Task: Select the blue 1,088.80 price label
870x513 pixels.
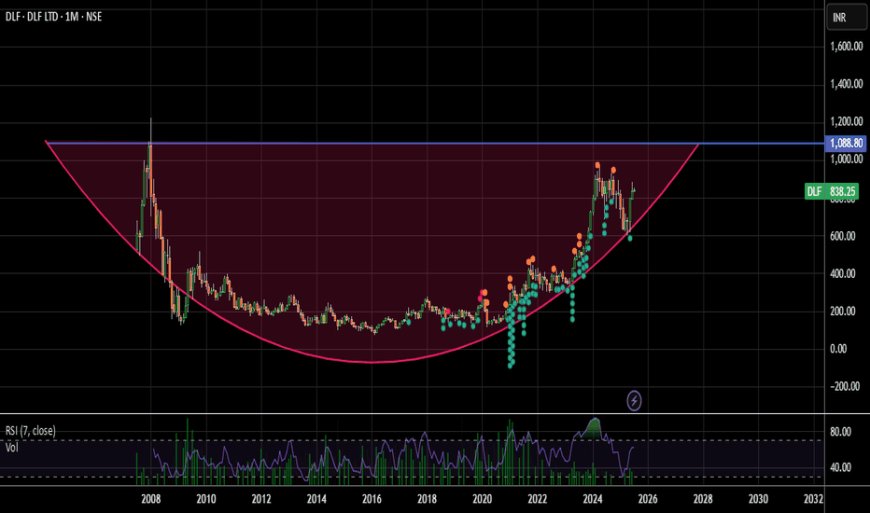Action: [x=844, y=143]
